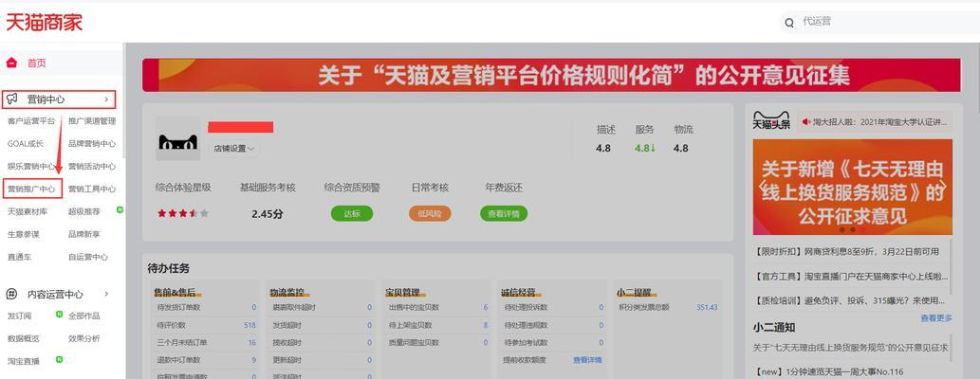Click the 营销中心 megaphone icon
980x379 pixels.
point(12,99)
